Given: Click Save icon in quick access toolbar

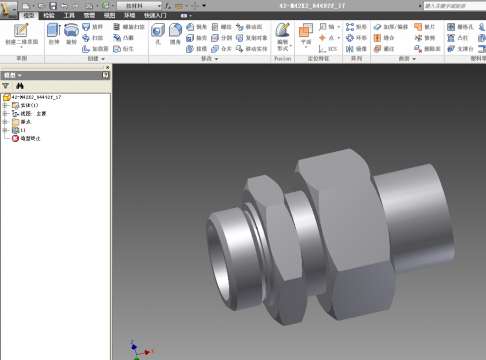Looking at the screenshot, I should tap(53, 6).
